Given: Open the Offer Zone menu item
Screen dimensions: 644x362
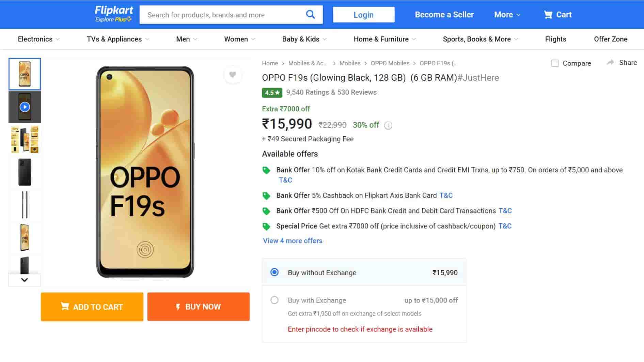Looking at the screenshot, I should pyautogui.click(x=610, y=39).
